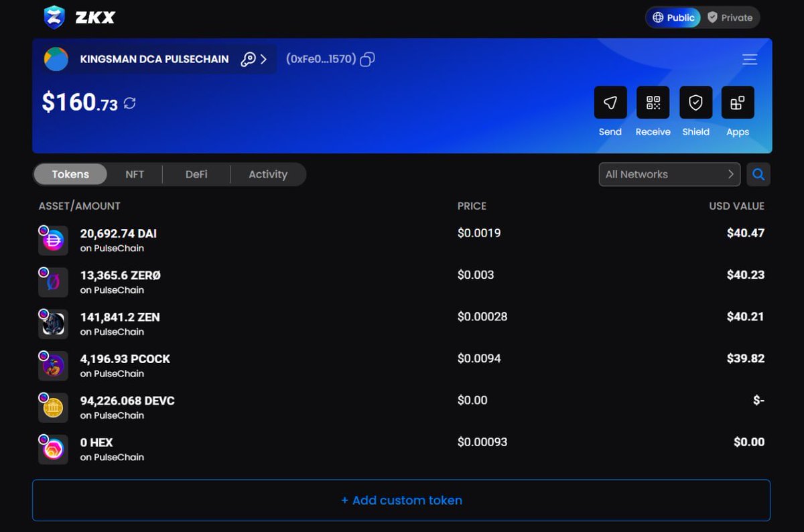
Task: Click the DAI price $0.0019
Action: coord(479,233)
